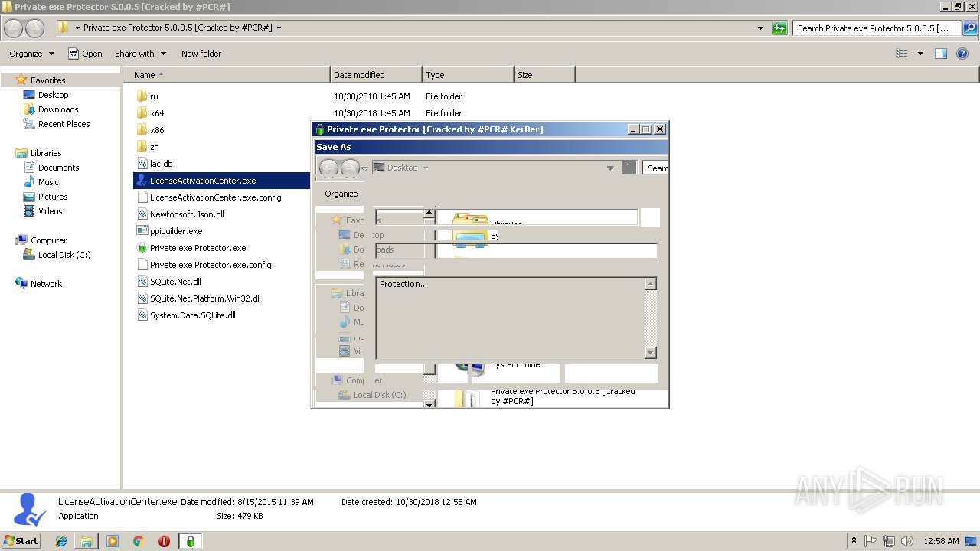980x551 pixels.
Task: Click Explorer's forward navigation arrow
Action: [x=35, y=28]
